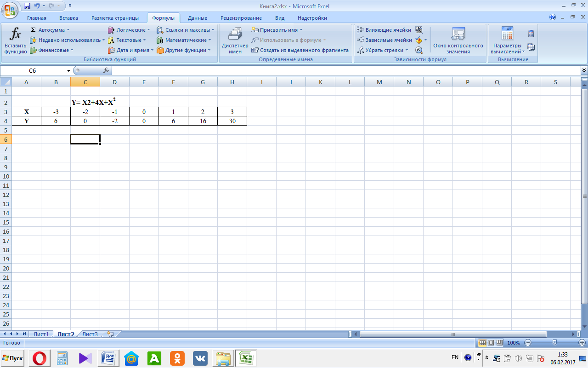Viewport: 588px width, 368px height.
Task: Click the zoom slider handle
Action: click(x=555, y=343)
